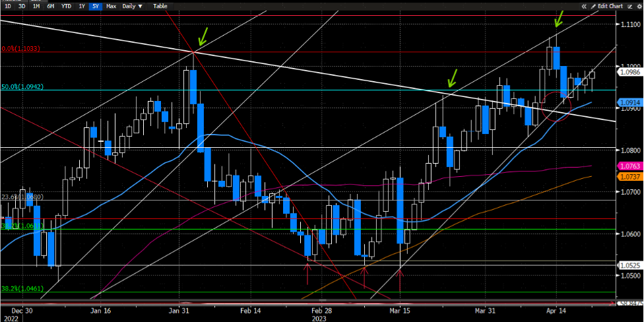The height and width of the screenshot is (322, 644).
Task: Click the 1.1100 price axis label
Action: [x=629, y=24]
